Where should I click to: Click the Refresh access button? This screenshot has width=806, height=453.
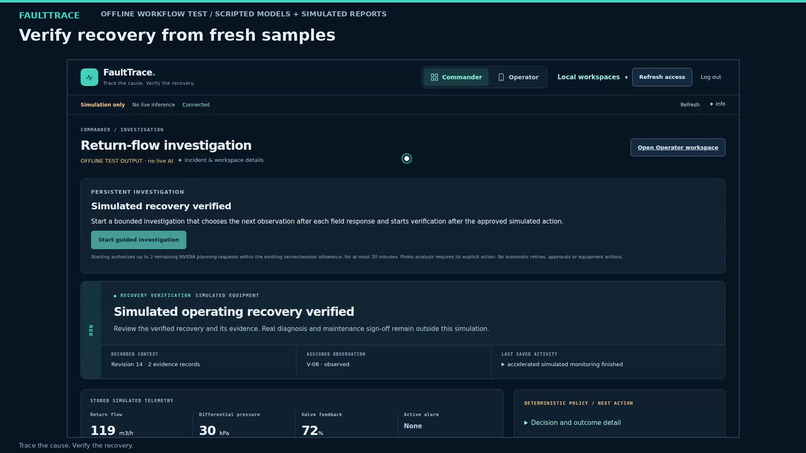(x=662, y=77)
